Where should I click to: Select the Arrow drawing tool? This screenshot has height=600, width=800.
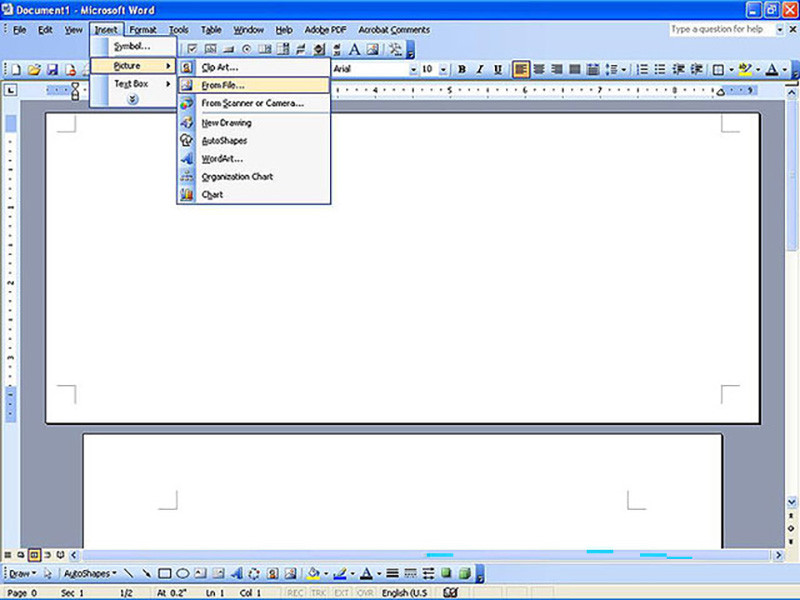click(x=146, y=573)
